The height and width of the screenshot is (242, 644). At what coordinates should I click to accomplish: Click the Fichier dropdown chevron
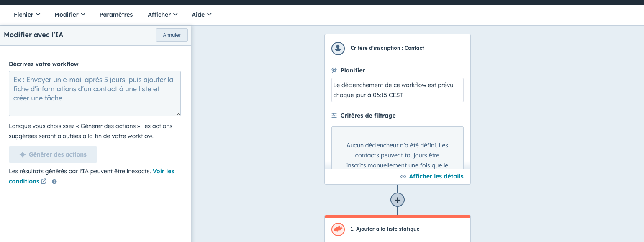38,14
